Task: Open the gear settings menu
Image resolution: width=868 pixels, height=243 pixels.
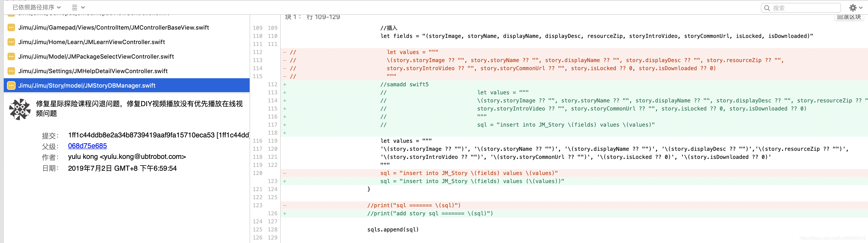Action: click(856, 8)
